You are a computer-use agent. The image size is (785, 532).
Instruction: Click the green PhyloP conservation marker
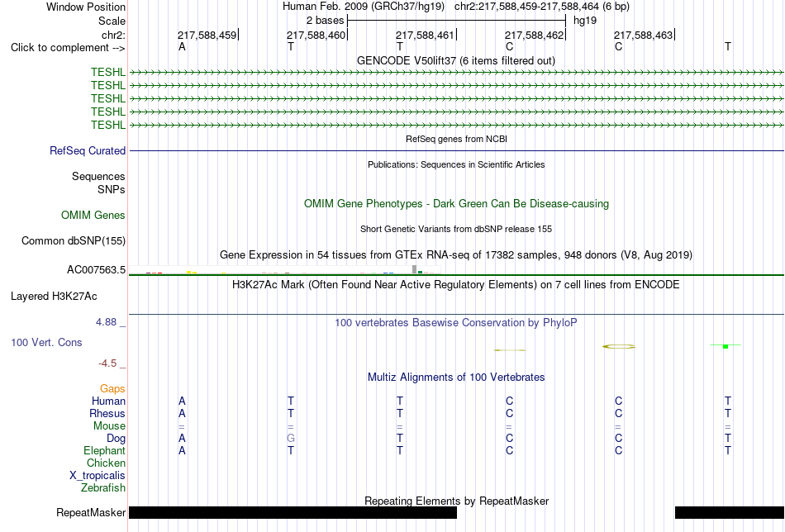click(x=726, y=346)
